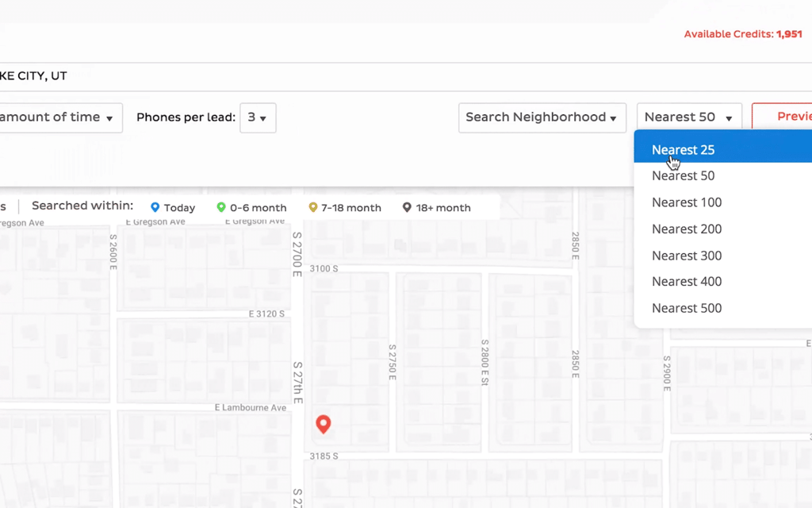
Task: Click the blue "Today" map pin icon
Action: point(155,207)
